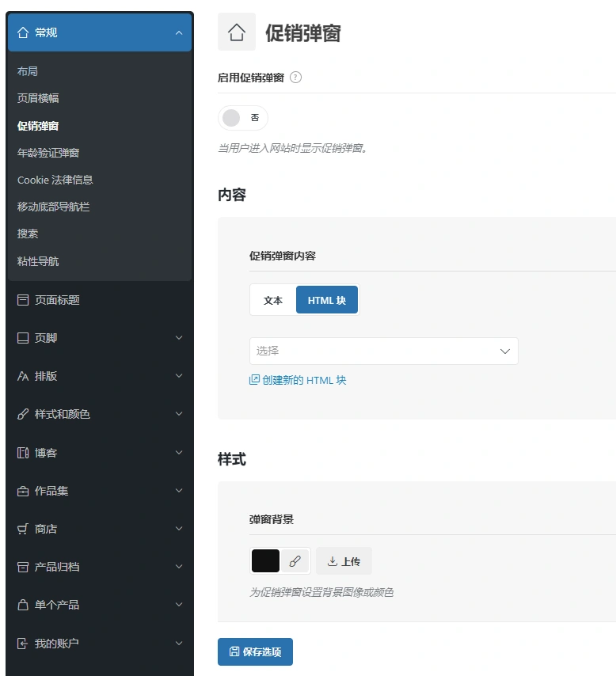Screen dimensions: 616x676
Task: Open 移动底部导航栏 settings
Action: click(54, 207)
